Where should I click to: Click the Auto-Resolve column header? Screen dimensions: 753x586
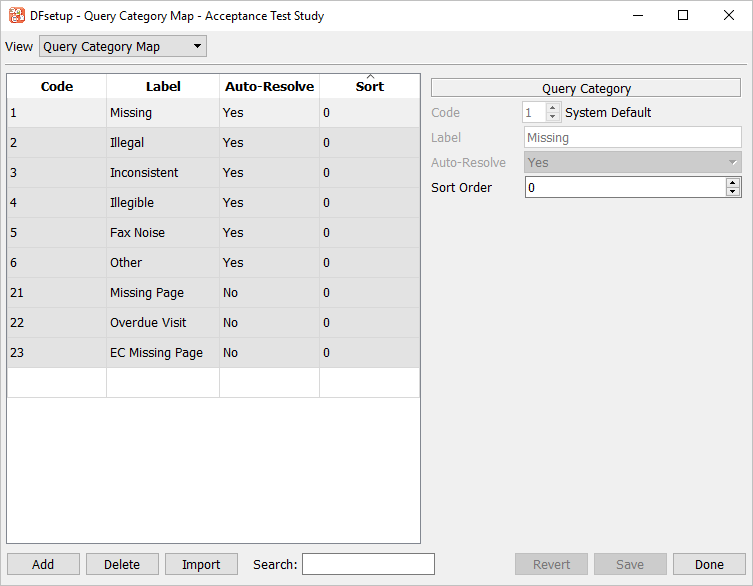click(269, 87)
